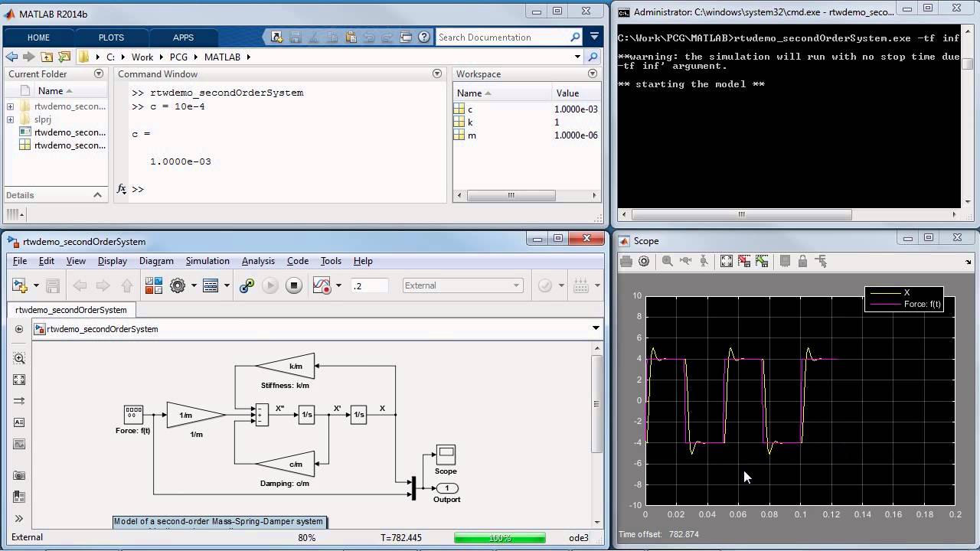This screenshot has height=551, width=980.
Task: Expand the rtwdemo_secon... folder in Current Folder
Action: pyautogui.click(x=10, y=106)
